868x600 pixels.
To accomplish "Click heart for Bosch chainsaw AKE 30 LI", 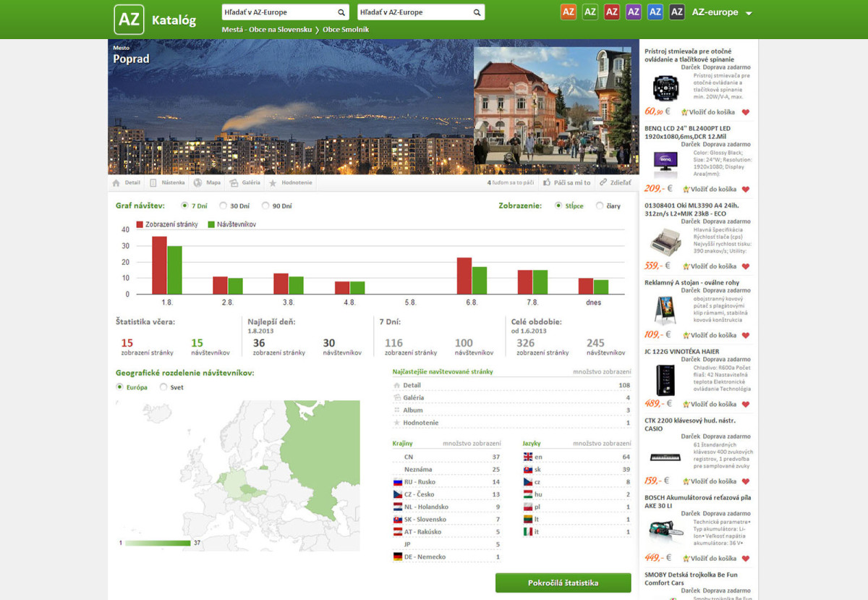I will 746,559.
